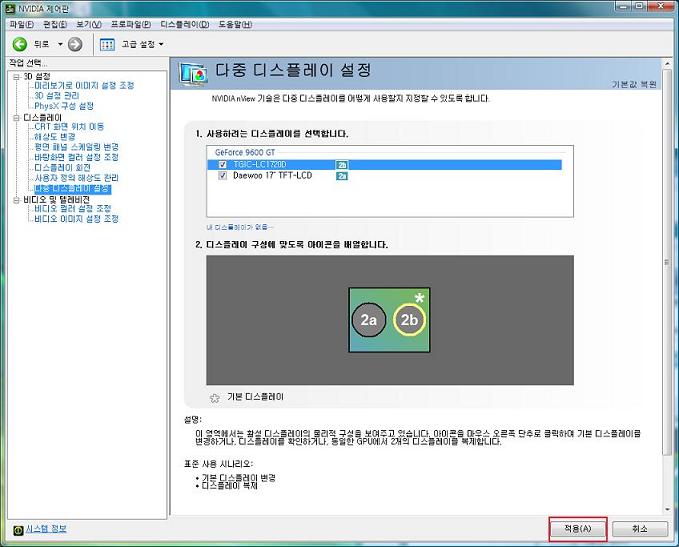Click the 디스플레이 tree node label
Viewport: 679px width, 547px height.
[x=42, y=118]
